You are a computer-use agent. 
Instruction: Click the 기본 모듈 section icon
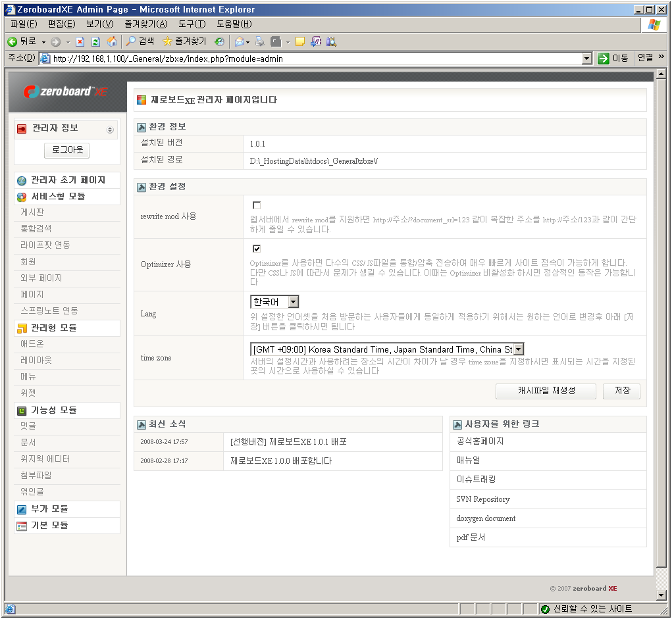click(x=22, y=526)
